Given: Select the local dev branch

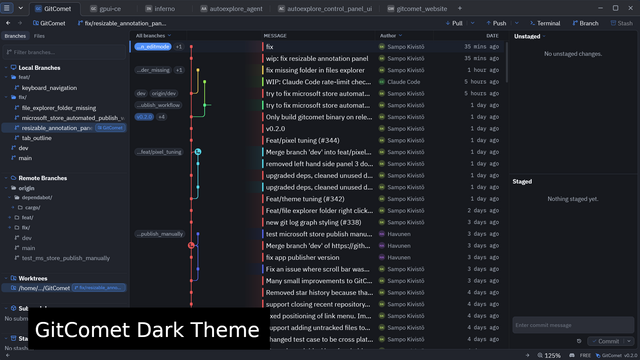Looking at the screenshot, I should pyautogui.click(x=23, y=148).
